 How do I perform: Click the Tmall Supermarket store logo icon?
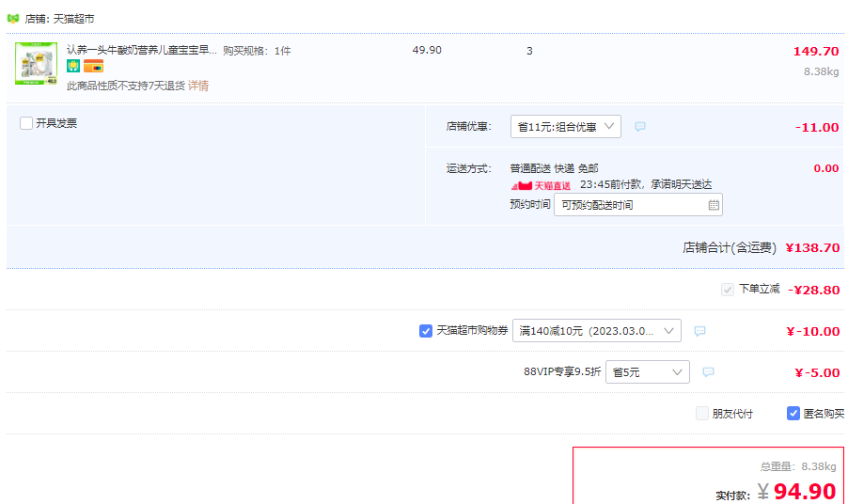click(13, 19)
